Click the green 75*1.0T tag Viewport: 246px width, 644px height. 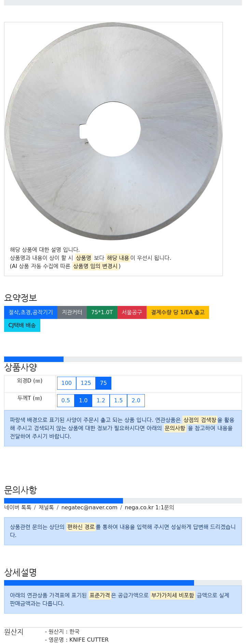(x=102, y=312)
